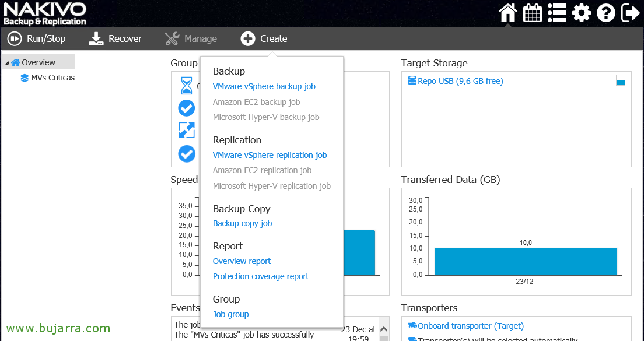Click the Transferred Data bar for 23/12
The height and width of the screenshot is (341, 644).
point(526,262)
